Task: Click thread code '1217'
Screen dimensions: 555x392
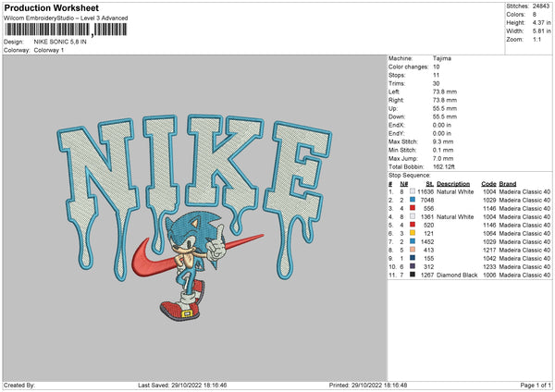Action: point(489,251)
